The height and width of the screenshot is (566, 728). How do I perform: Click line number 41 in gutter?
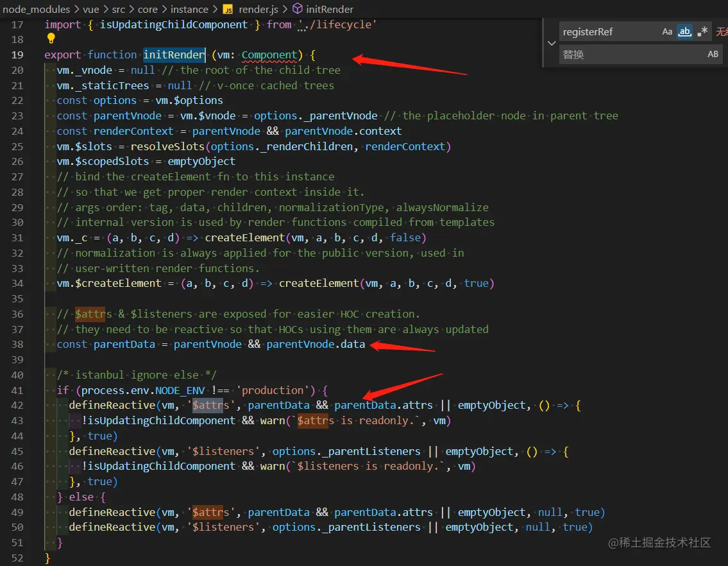pos(17,390)
